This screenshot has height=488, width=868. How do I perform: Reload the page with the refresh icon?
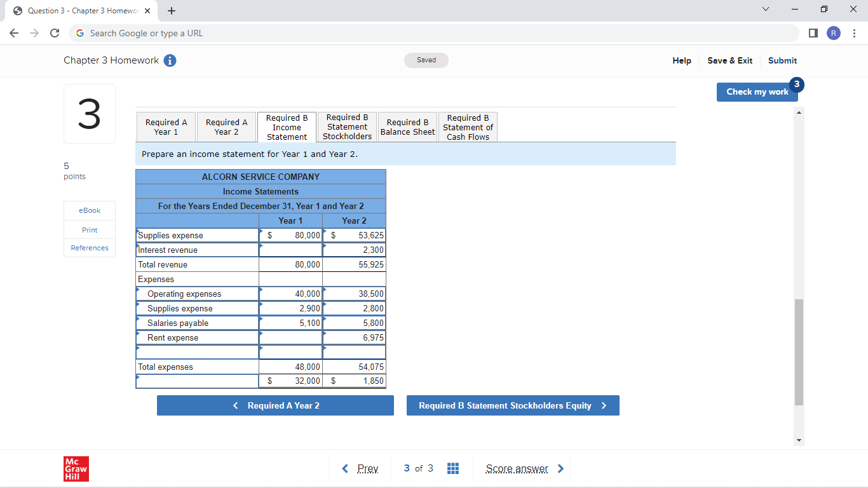[55, 33]
